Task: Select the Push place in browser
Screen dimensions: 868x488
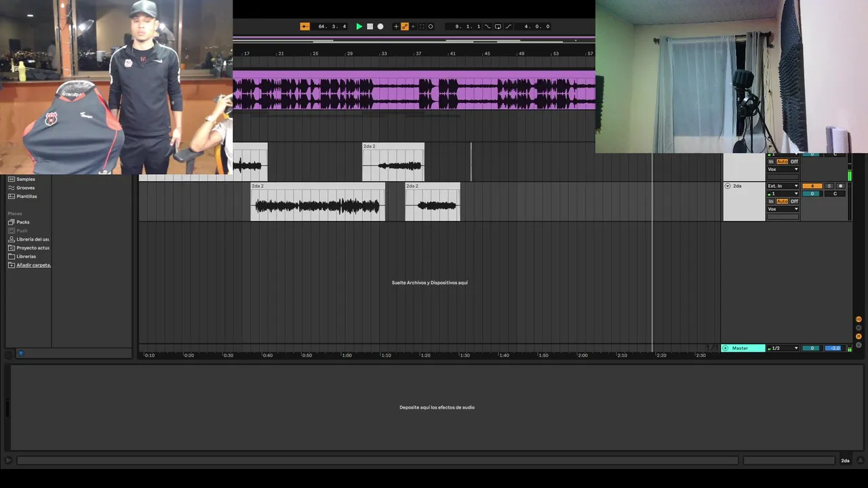Action: 22,230
